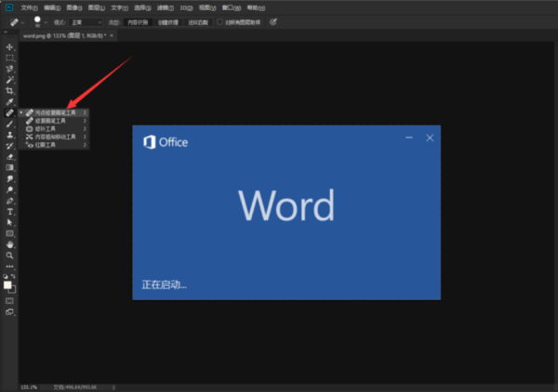The image size is (558, 392).
Task: Open the Type menu (文字)
Action: pyautogui.click(x=119, y=7)
